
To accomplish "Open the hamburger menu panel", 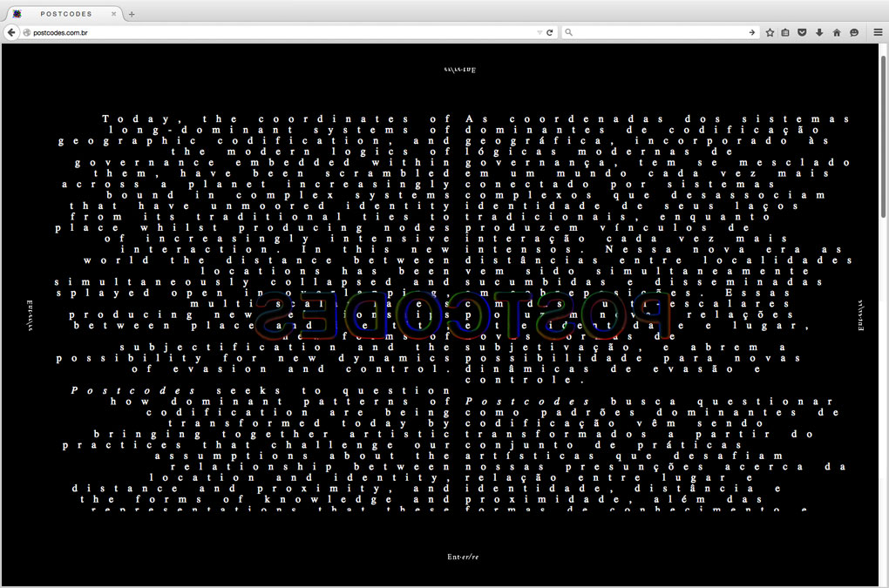I will [877, 32].
